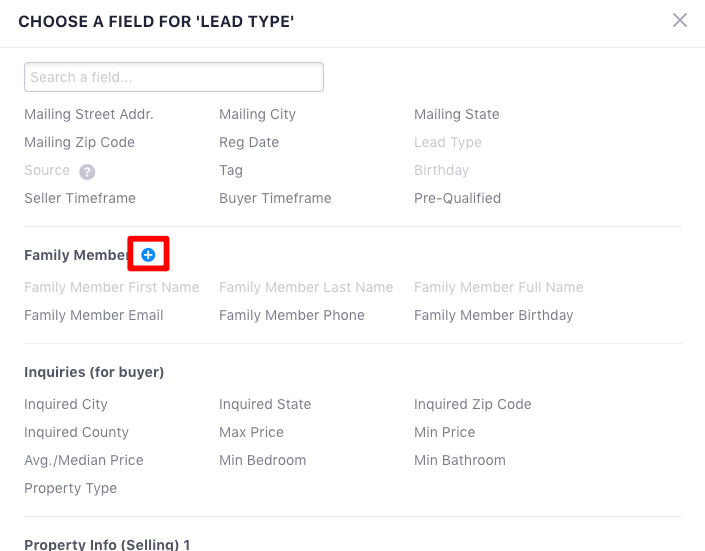Pick the Family Member Birthday field

point(494,315)
